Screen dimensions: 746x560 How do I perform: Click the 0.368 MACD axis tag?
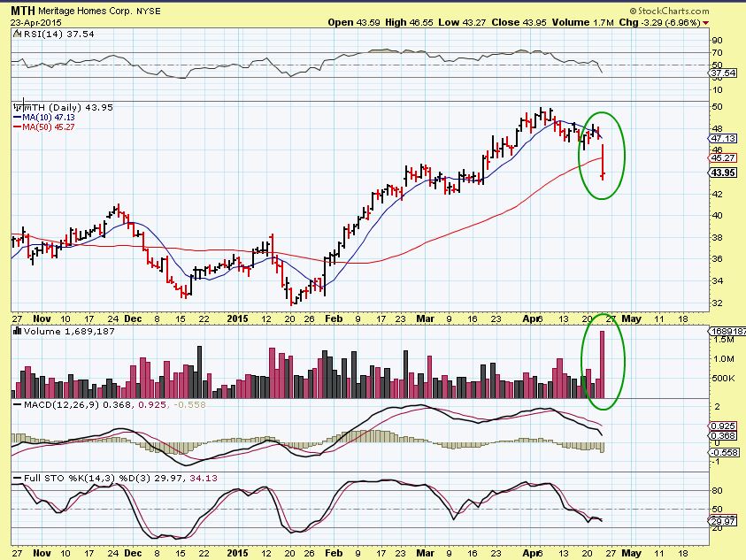[723, 436]
